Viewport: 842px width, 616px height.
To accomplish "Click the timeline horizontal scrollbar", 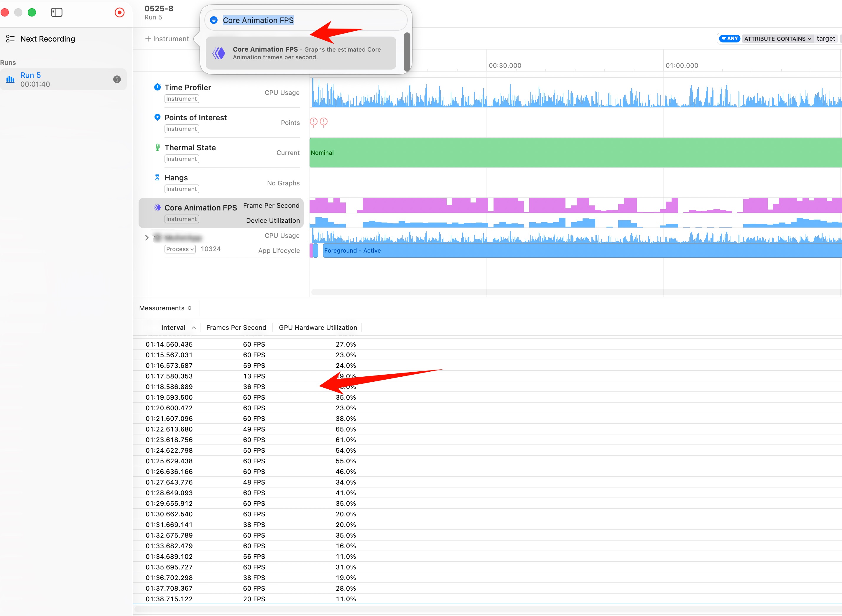I will (x=576, y=292).
